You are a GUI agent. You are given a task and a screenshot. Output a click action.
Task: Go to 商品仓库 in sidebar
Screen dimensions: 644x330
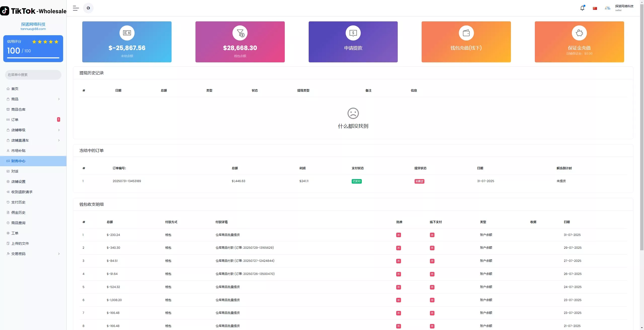pyautogui.click(x=18, y=109)
